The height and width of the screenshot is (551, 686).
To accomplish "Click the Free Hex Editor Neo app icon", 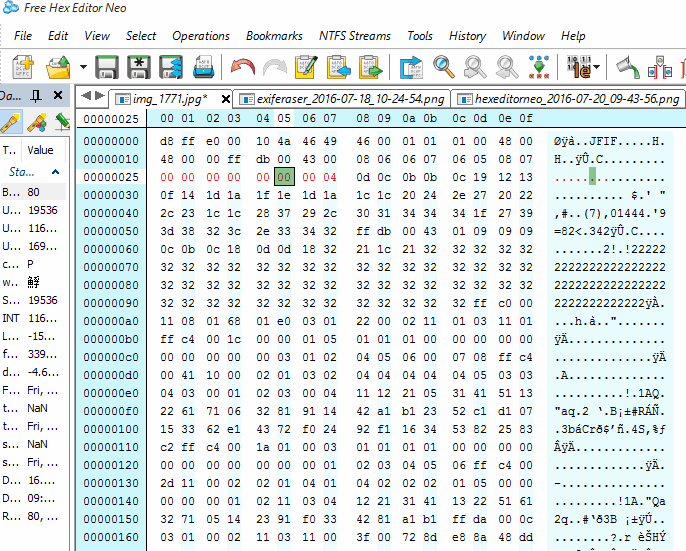I will 10,7.
